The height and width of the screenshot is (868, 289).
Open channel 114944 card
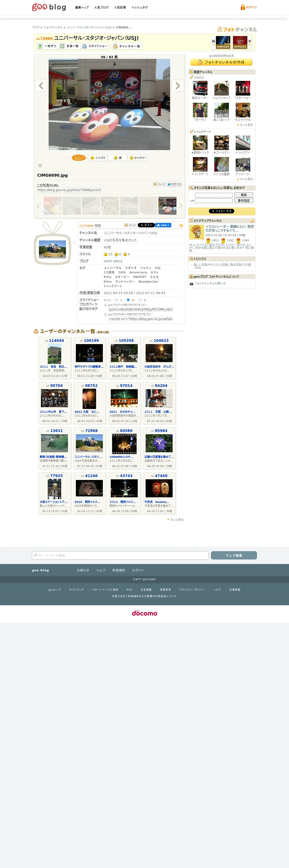[54, 358]
